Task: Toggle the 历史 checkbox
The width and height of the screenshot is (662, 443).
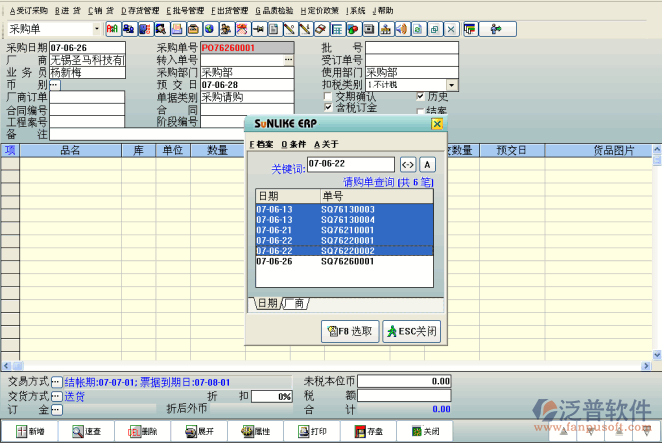Action: (420, 97)
